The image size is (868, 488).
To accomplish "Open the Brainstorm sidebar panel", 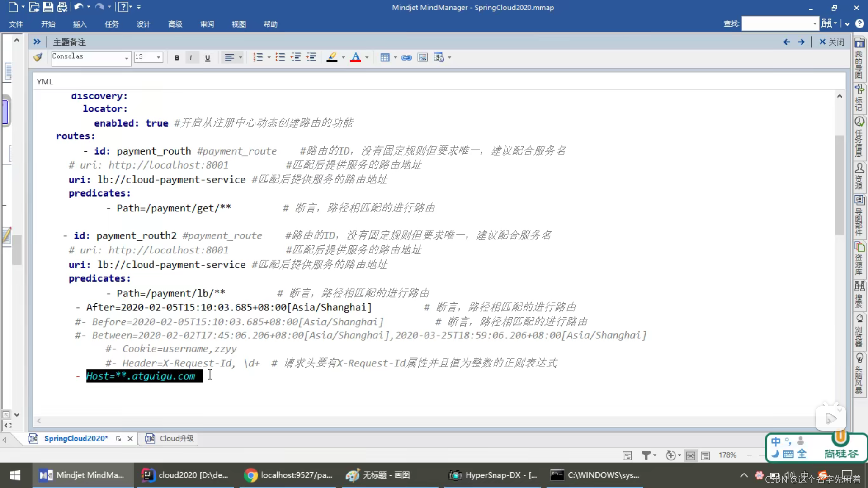I will [859, 373].
